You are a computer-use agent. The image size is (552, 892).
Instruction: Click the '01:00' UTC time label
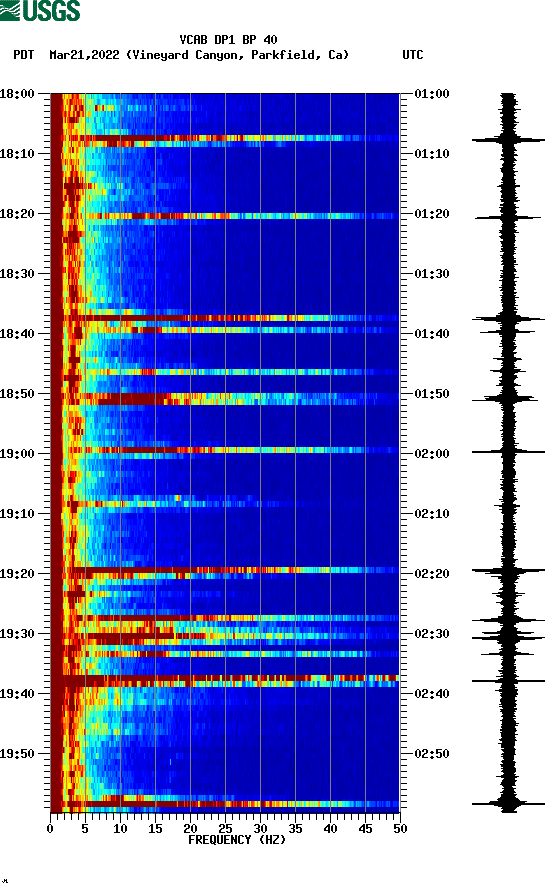point(432,94)
